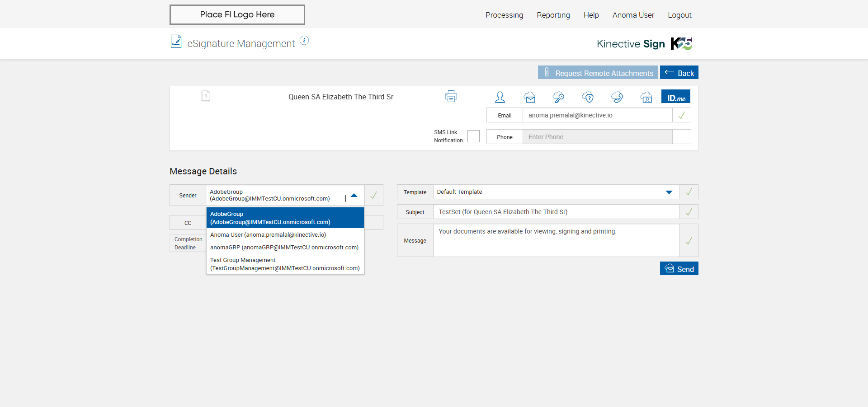Pick the shield question-mark authentication icon
This screenshot has width=868, height=407.
[x=588, y=97]
